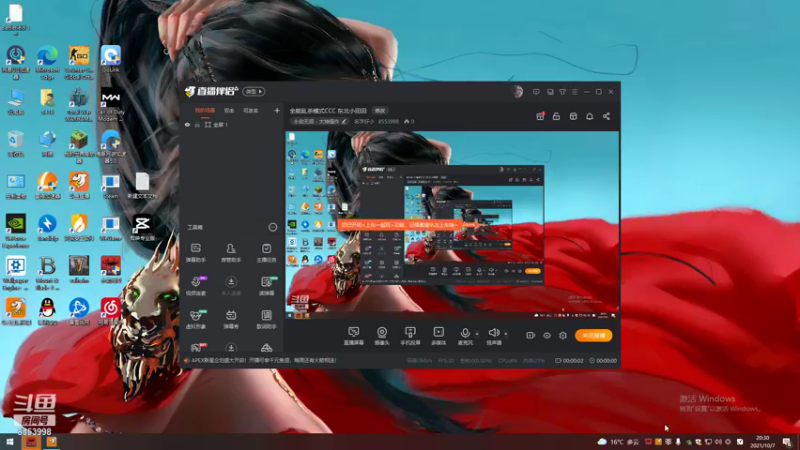Expand the microphone options arrow
The height and width of the screenshot is (450, 800).
tap(477, 334)
